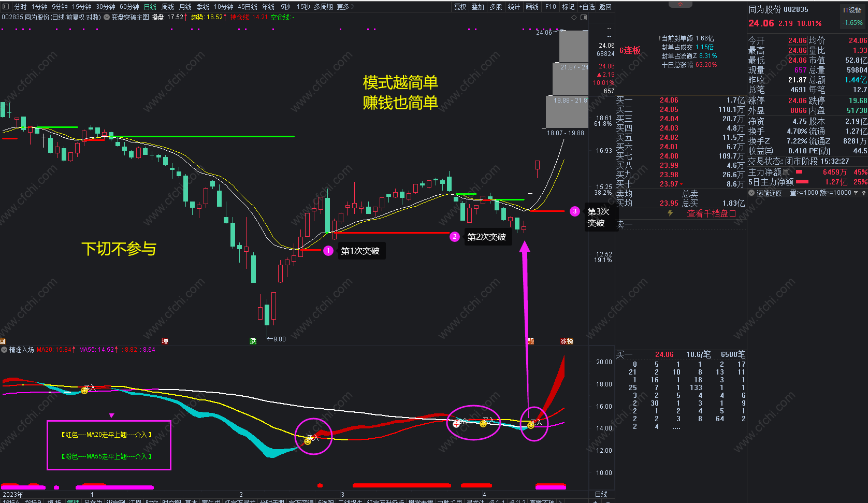Expand the 精准入场 sub-indicator dropdown
The width and height of the screenshot is (868, 503).
pyautogui.click(x=4, y=350)
